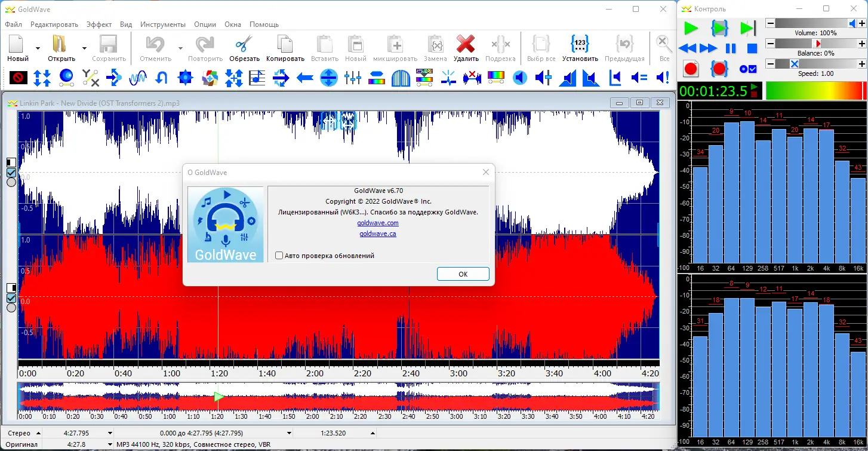Viewport: 868px width, 451px height.
Task: Click the микшировать toolbar icon
Action: pos(395,44)
